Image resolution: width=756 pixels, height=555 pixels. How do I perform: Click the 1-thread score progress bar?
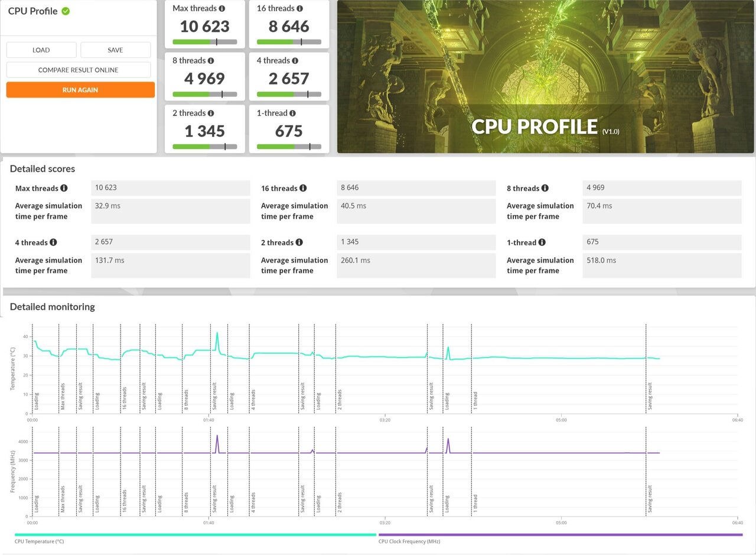(289, 147)
